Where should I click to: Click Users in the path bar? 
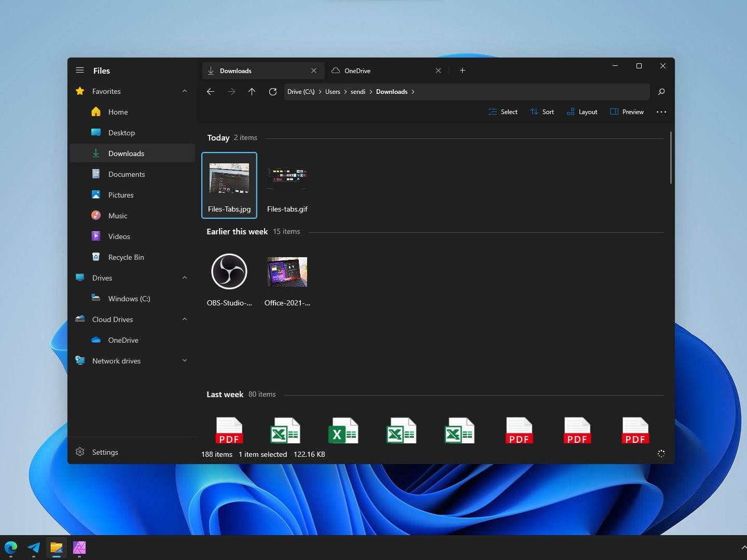(333, 92)
